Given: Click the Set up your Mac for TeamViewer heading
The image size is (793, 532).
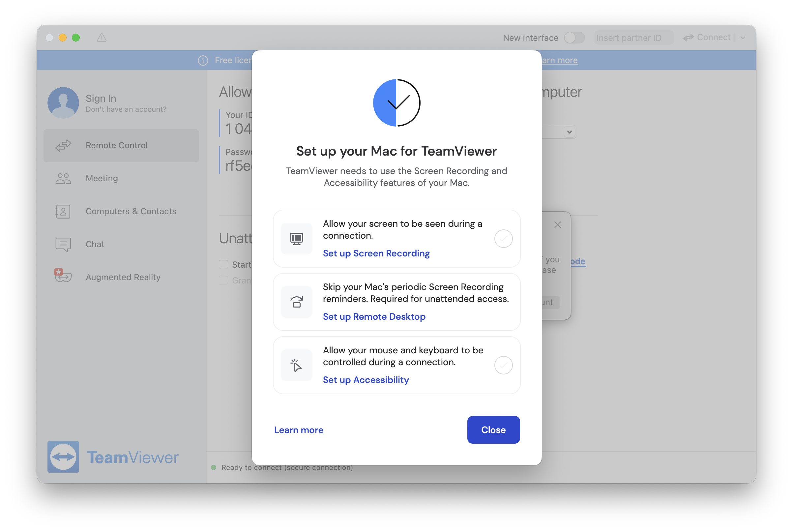Looking at the screenshot, I should pos(396,151).
